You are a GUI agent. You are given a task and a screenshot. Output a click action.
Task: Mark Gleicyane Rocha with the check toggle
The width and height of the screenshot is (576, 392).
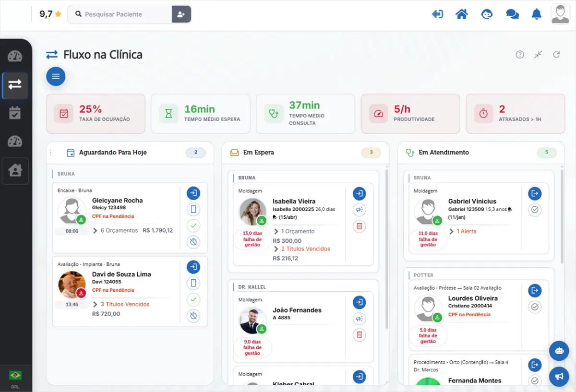[193, 226]
